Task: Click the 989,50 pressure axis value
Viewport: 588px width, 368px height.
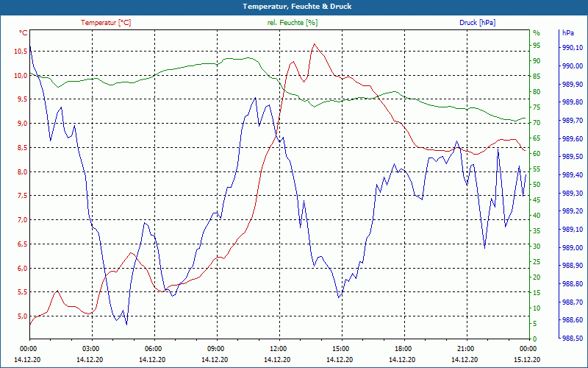Action: [x=573, y=157]
